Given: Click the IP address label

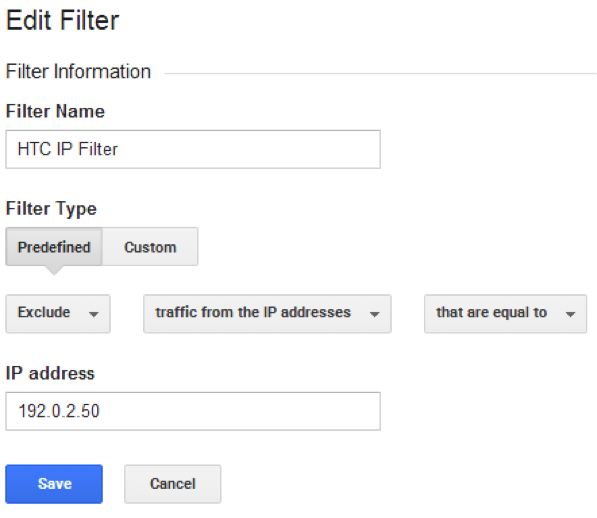Looking at the screenshot, I should tap(50, 373).
